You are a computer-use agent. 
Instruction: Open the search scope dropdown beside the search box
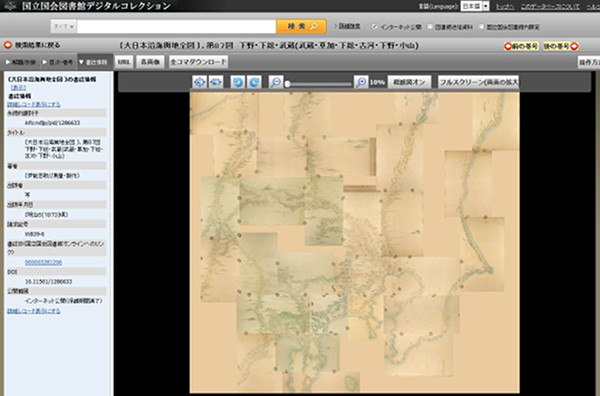[x=64, y=27]
